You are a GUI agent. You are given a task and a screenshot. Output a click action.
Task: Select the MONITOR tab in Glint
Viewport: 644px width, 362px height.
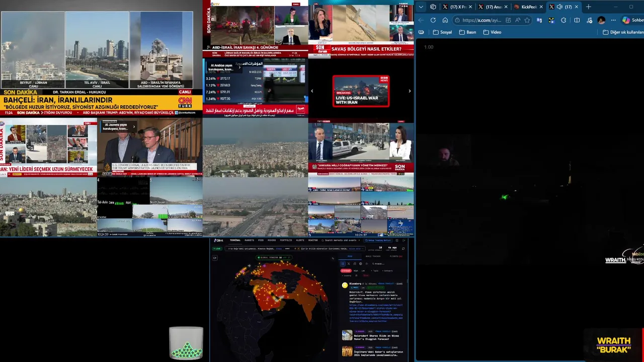(x=313, y=240)
